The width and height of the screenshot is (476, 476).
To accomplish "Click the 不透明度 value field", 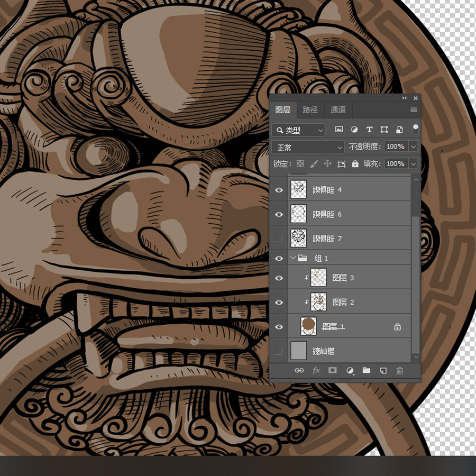I will click(396, 147).
